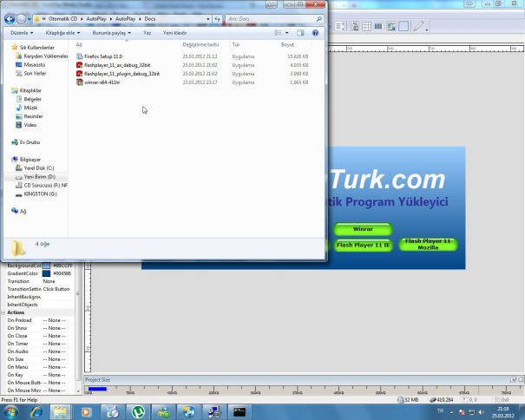This screenshot has height=420, width=525.
Task: Open the Windows Start orb
Action: tap(10, 412)
